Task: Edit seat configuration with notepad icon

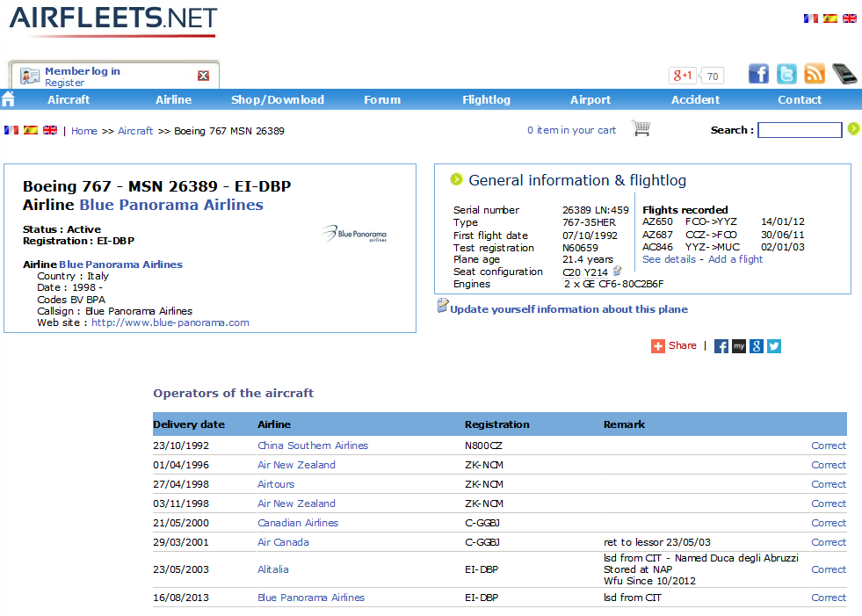Action: click(x=618, y=271)
